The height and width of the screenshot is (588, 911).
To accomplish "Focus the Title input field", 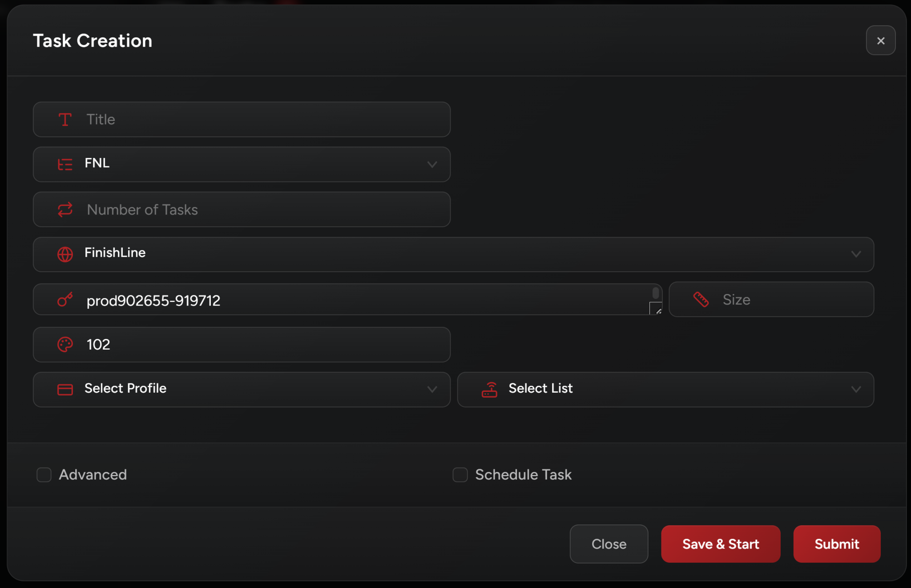I will (267, 120).
